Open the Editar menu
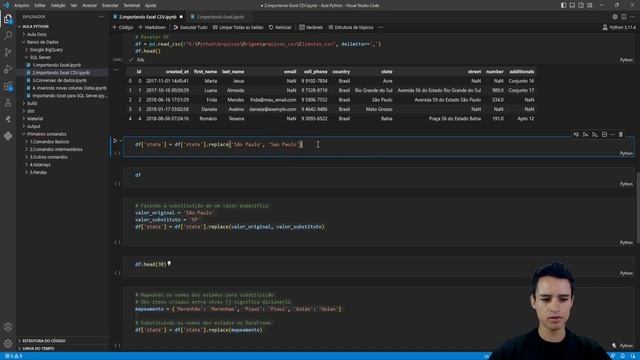Image resolution: width=640 pixels, height=360 pixels. point(40,5)
